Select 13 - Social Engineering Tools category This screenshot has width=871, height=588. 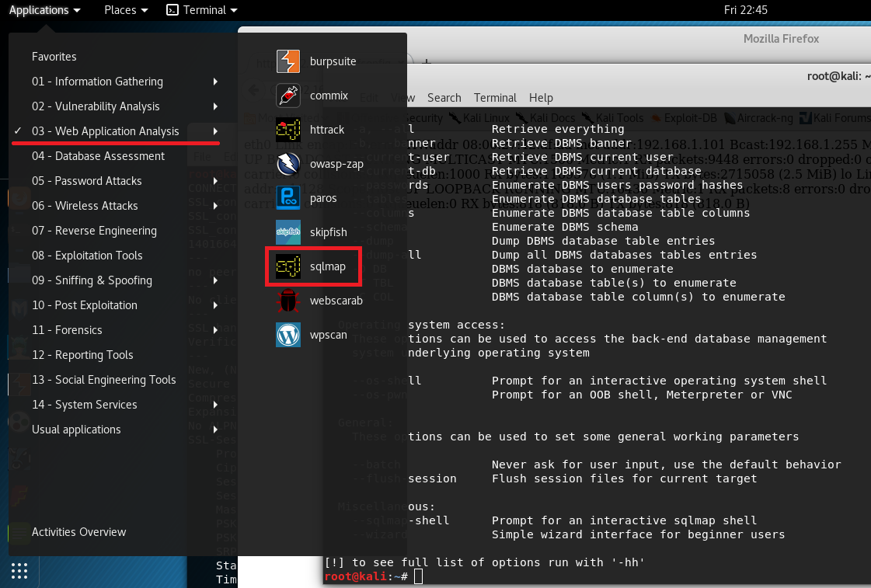click(x=104, y=380)
